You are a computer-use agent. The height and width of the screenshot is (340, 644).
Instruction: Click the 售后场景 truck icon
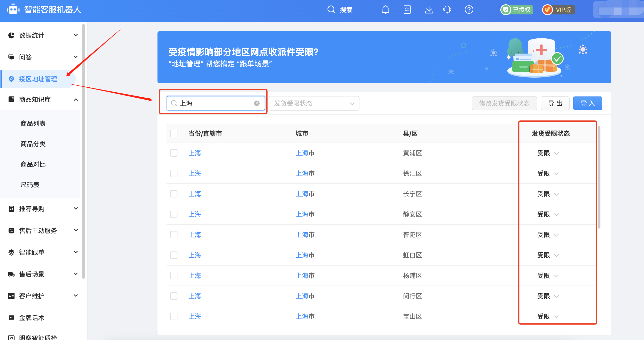pos(11,274)
